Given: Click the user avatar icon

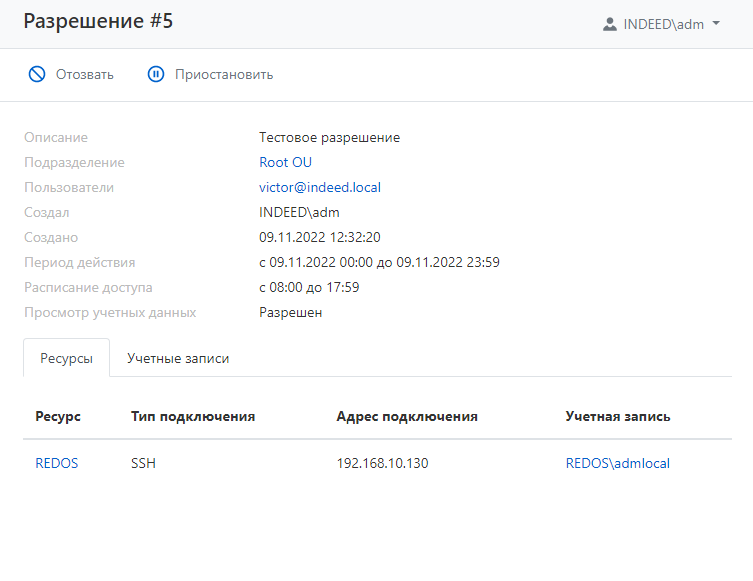Looking at the screenshot, I should pyautogui.click(x=610, y=24).
